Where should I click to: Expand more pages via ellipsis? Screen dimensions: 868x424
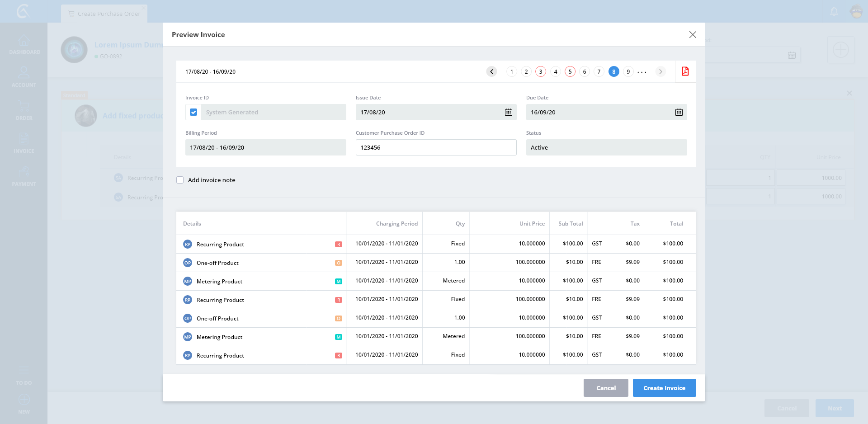(x=642, y=72)
